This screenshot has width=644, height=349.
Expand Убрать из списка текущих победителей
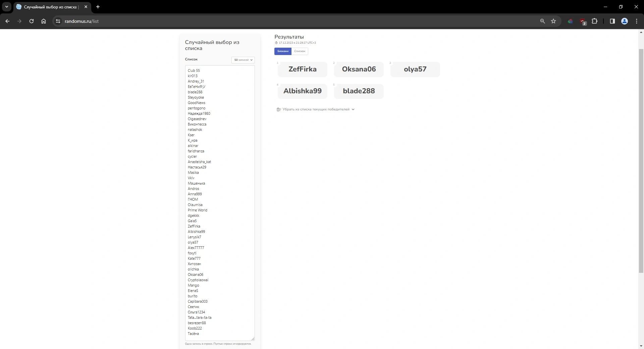coord(316,109)
